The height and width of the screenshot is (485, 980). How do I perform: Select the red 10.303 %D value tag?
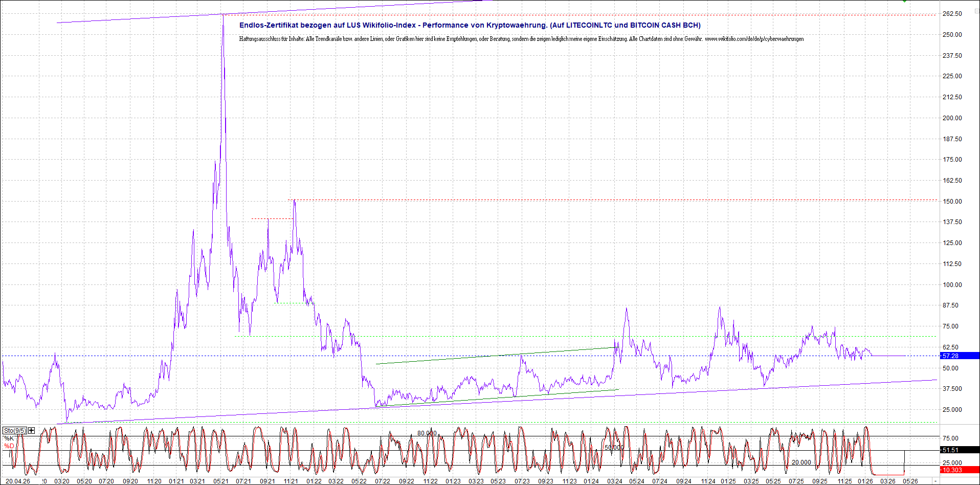pos(960,470)
